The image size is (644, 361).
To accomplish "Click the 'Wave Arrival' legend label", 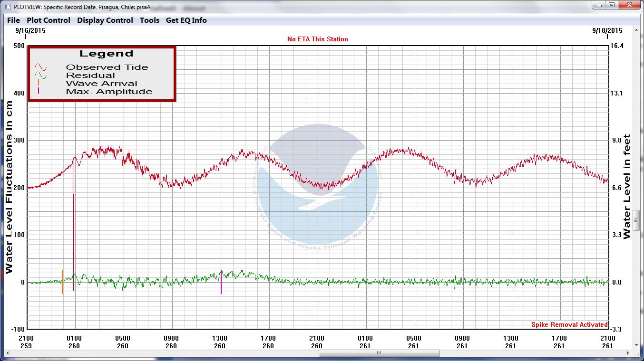I will (x=101, y=83).
